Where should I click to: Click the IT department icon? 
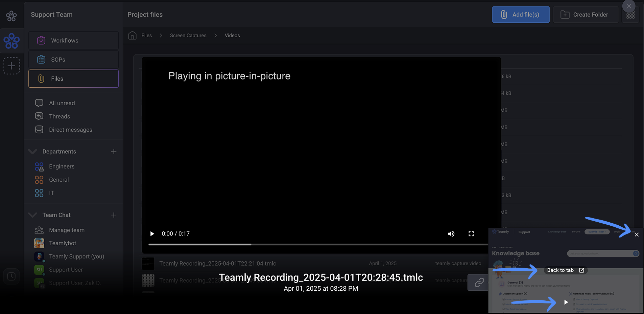click(39, 193)
